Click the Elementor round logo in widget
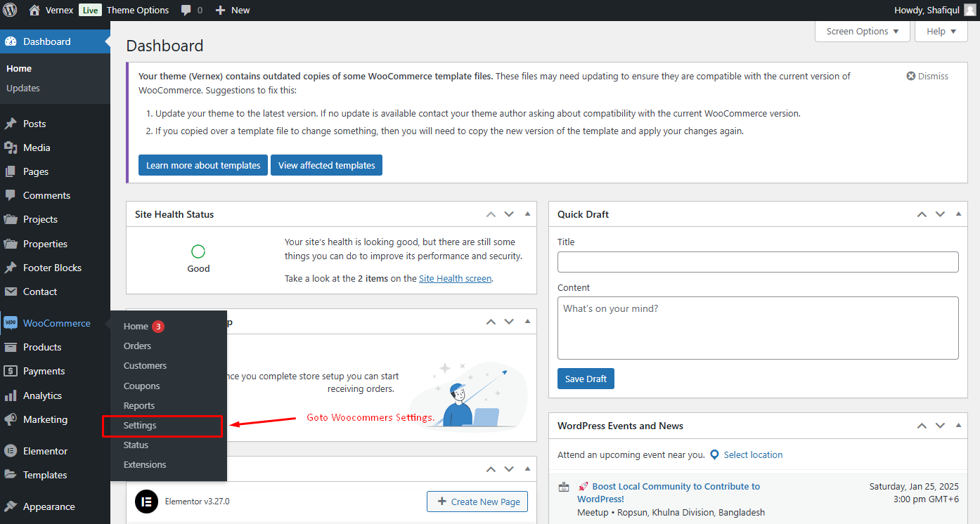This screenshot has height=524, width=980. [147, 502]
